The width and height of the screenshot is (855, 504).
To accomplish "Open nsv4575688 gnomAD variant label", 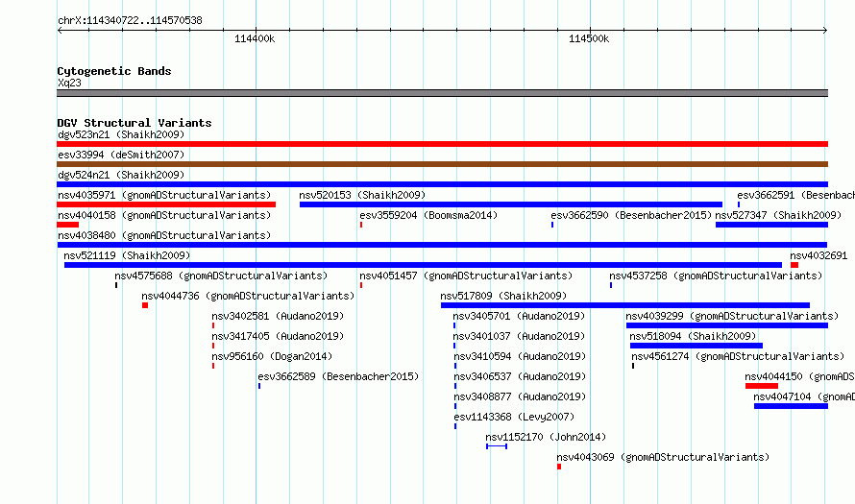I will pyautogui.click(x=221, y=276).
